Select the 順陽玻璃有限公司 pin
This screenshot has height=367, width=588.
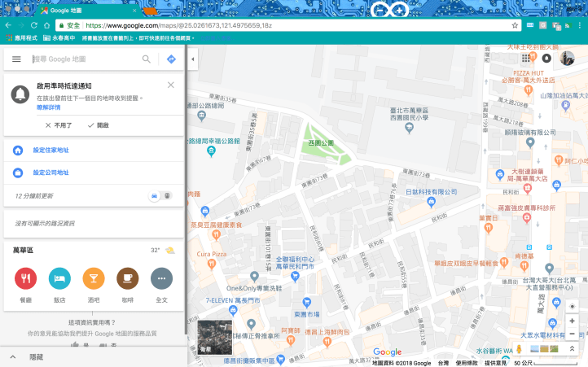coord(530,142)
